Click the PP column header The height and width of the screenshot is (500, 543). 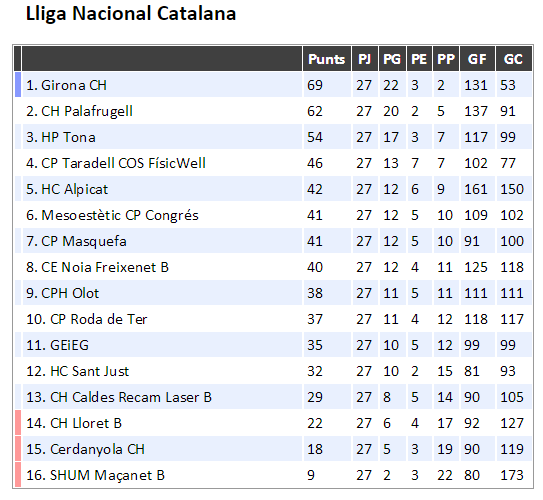click(446, 59)
